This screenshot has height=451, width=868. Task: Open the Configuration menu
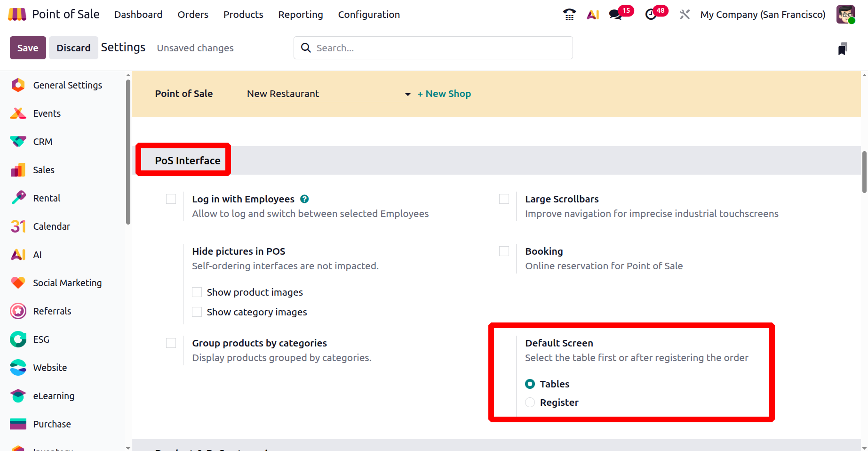(x=369, y=15)
